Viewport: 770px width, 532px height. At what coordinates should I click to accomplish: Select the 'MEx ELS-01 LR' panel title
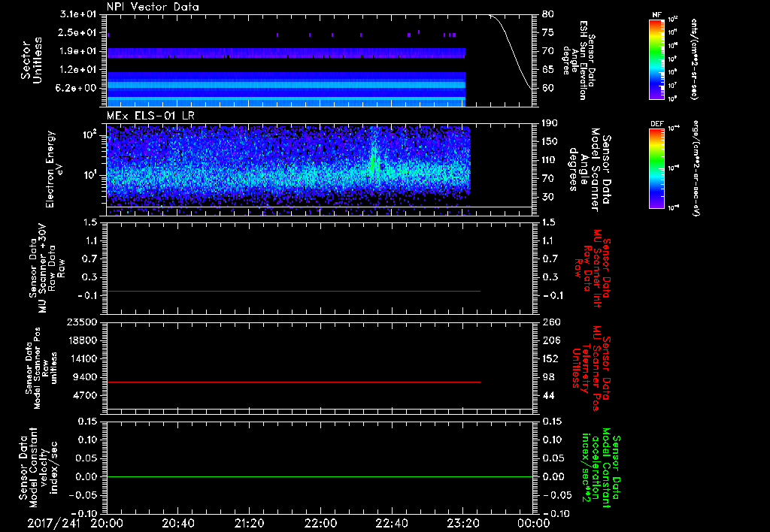point(150,116)
